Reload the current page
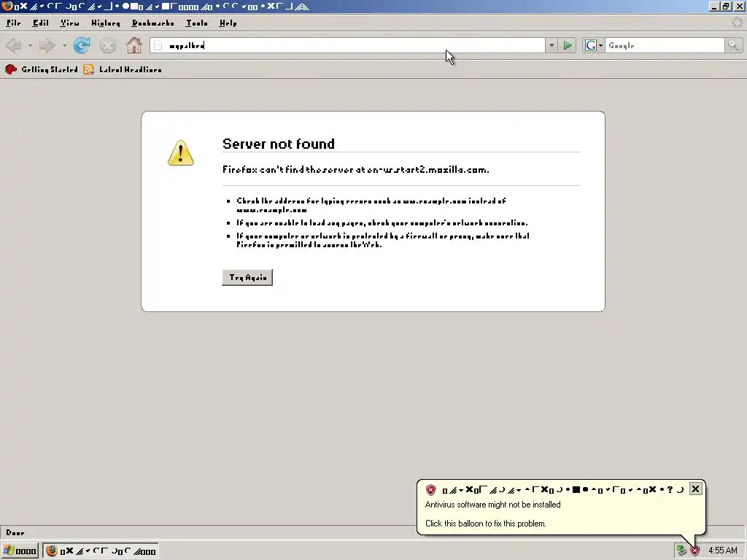 coord(82,45)
